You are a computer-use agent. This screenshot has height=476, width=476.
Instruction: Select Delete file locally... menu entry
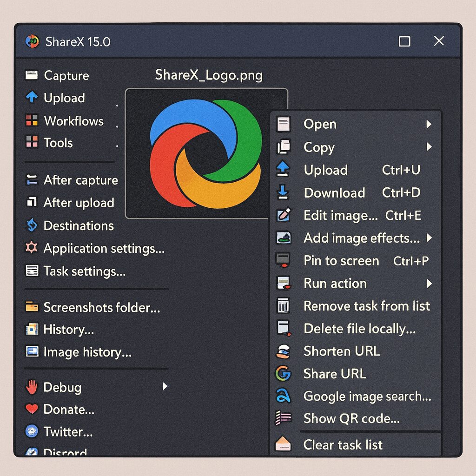point(355,329)
